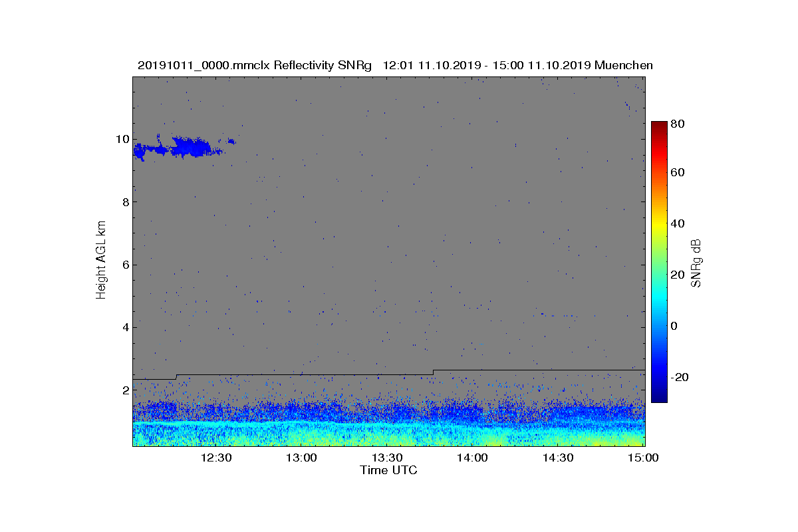Click the height tick label 4

[x=125, y=327]
